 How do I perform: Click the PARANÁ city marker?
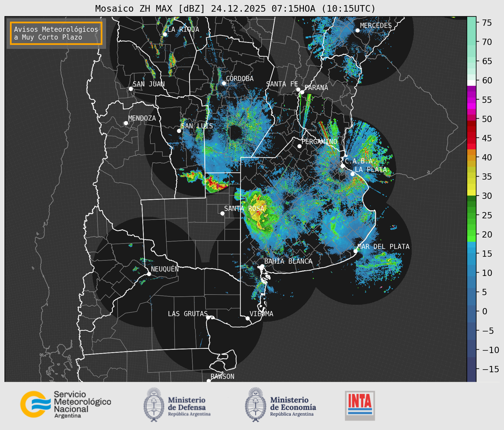click(x=302, y=92)
